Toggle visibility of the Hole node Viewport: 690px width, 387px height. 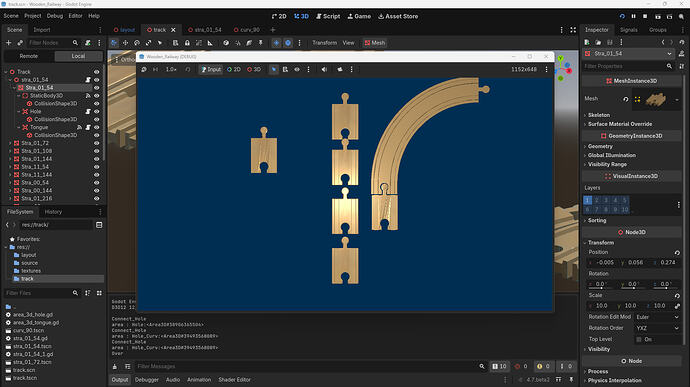96,111
